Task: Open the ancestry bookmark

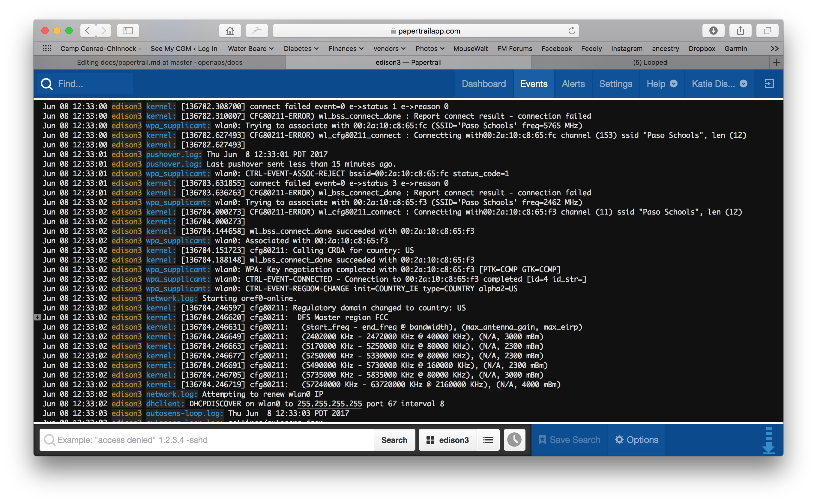Action: [665, 48]
